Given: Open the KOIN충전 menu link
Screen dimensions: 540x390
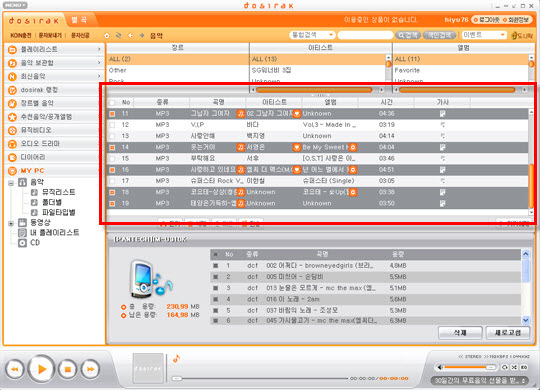Looking at the screenshot, I should click(21, 35).
